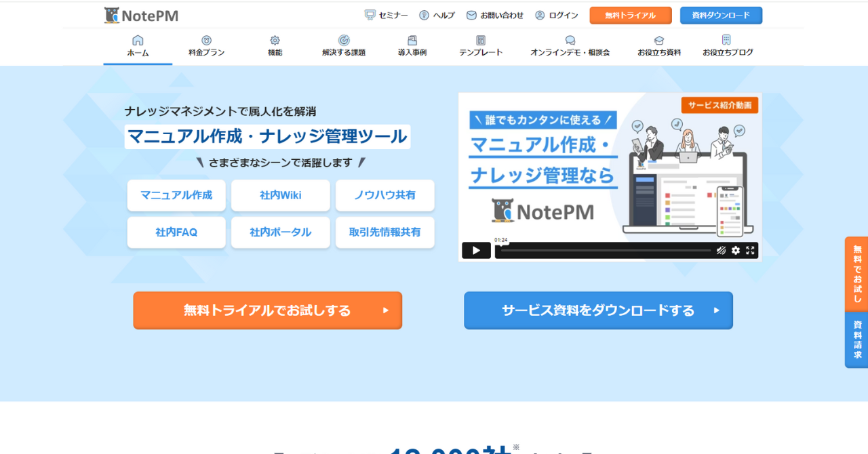This screenshot has width=868, height=454.
Task: Unmute the video volume icon
Action: [x=721, y=251]
